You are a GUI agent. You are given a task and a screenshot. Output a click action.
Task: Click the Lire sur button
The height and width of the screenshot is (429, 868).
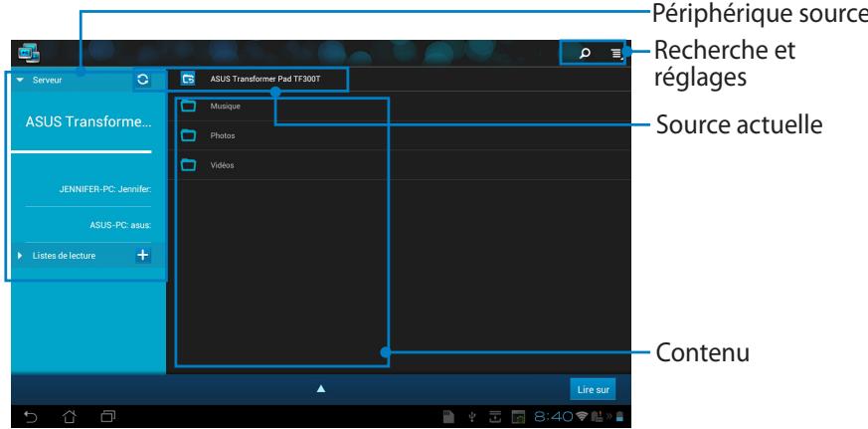593,389
